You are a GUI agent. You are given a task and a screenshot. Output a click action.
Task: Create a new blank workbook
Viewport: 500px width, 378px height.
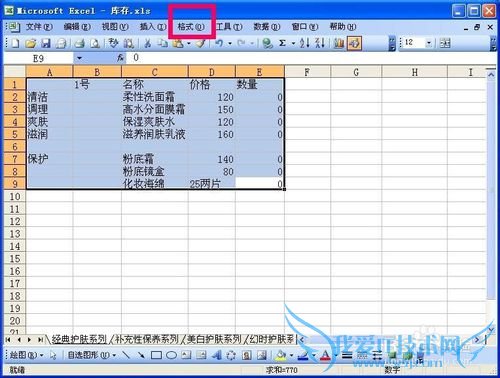click(16, 43)
